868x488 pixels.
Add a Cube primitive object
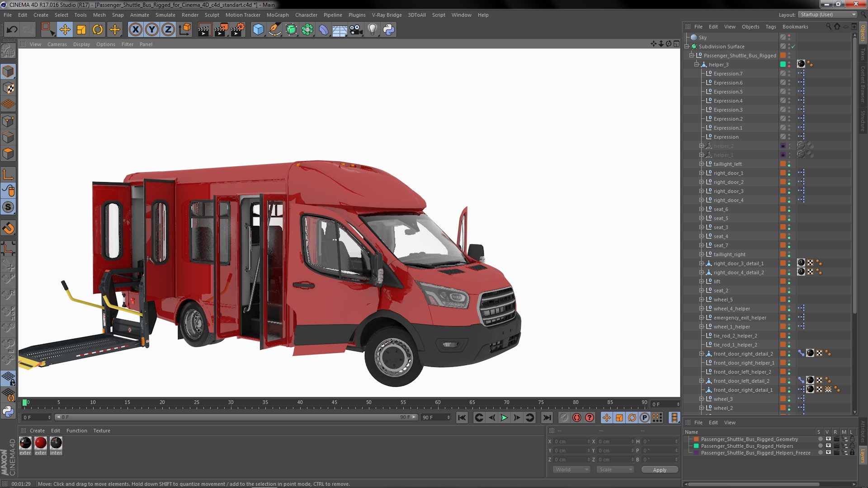(x=258, y=30)
